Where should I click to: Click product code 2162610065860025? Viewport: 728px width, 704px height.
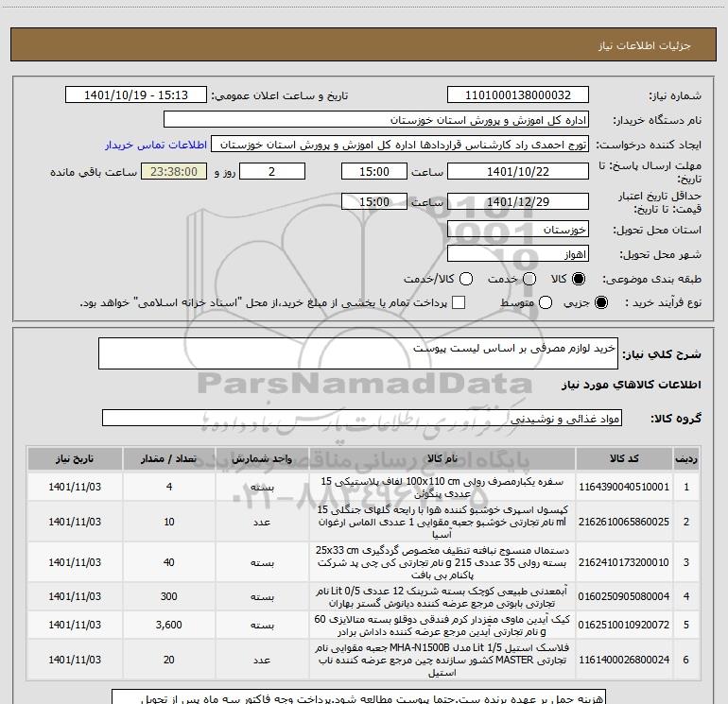[624, 522]
